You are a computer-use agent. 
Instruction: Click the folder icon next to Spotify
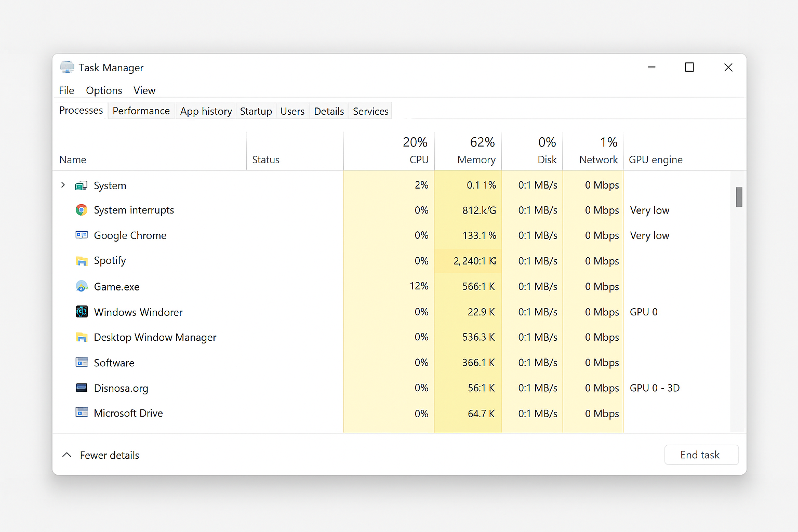tap(82, 261)
